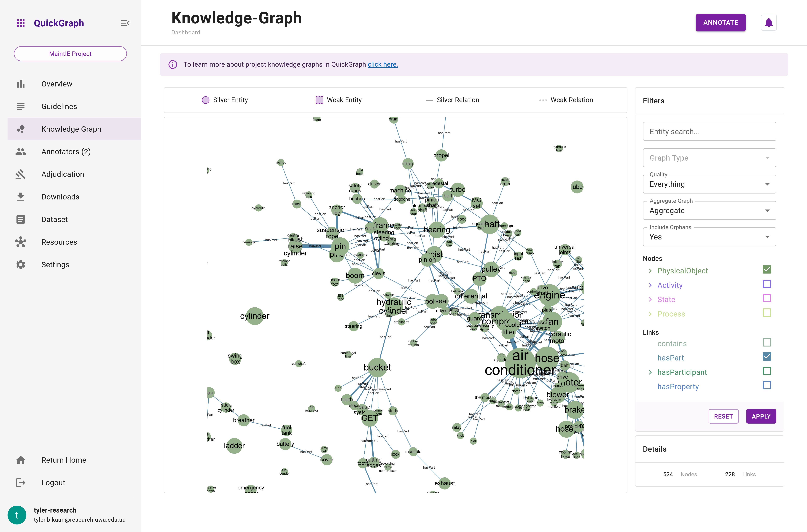Enable the hasProperty link checkbox
The width and height of the screenshot is (807, 532).
(x=767, y=385)
